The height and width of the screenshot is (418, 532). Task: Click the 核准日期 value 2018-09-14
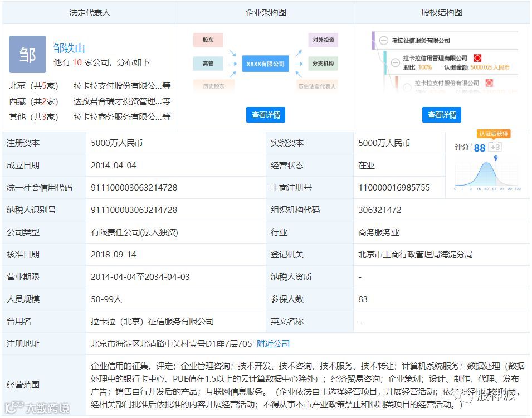pos(113,255)
